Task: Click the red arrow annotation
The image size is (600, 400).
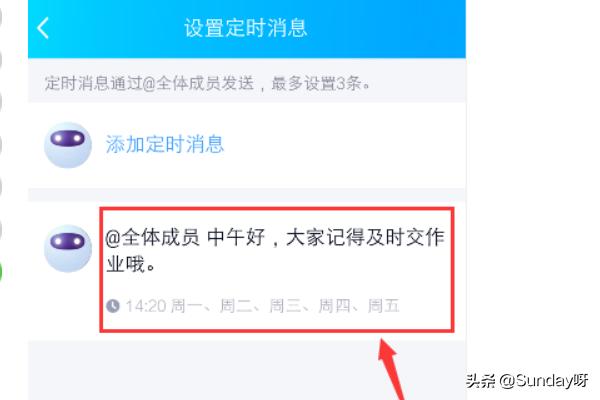Action: tap(391, 368)
